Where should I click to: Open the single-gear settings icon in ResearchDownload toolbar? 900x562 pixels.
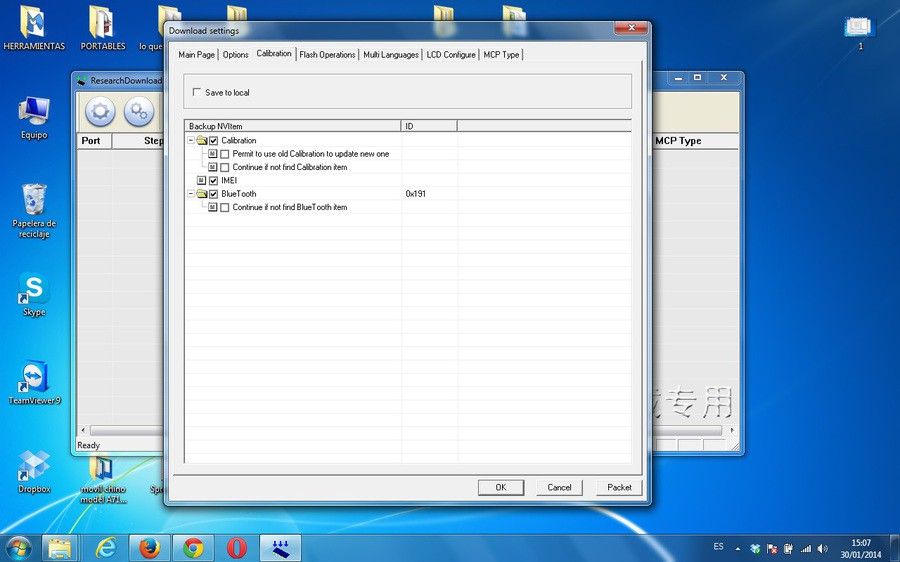[x=100, y=111]
